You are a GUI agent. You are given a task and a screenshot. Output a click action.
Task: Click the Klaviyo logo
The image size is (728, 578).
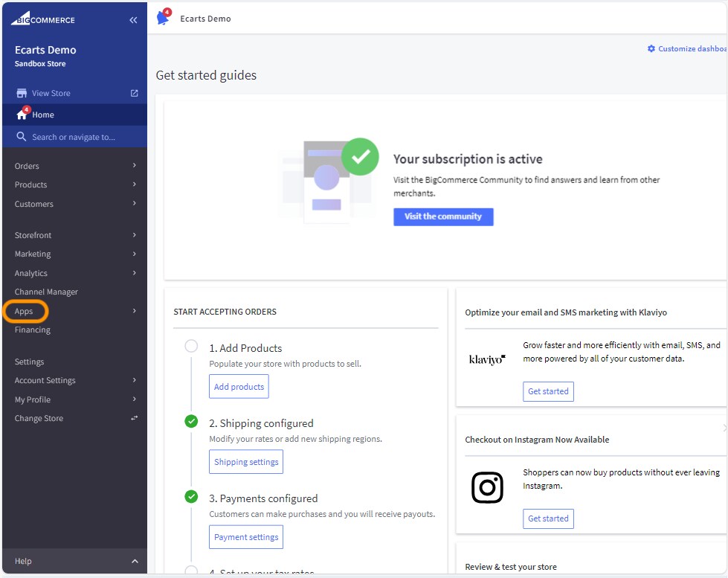pos(487,359)
